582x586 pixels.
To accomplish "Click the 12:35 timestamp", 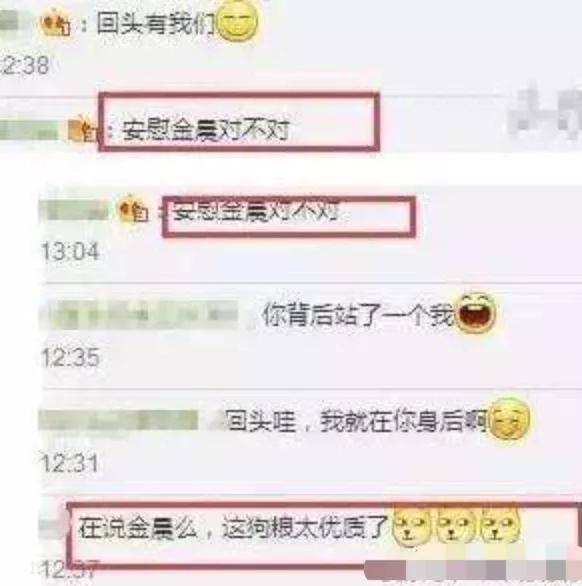I will pos(70,357).
